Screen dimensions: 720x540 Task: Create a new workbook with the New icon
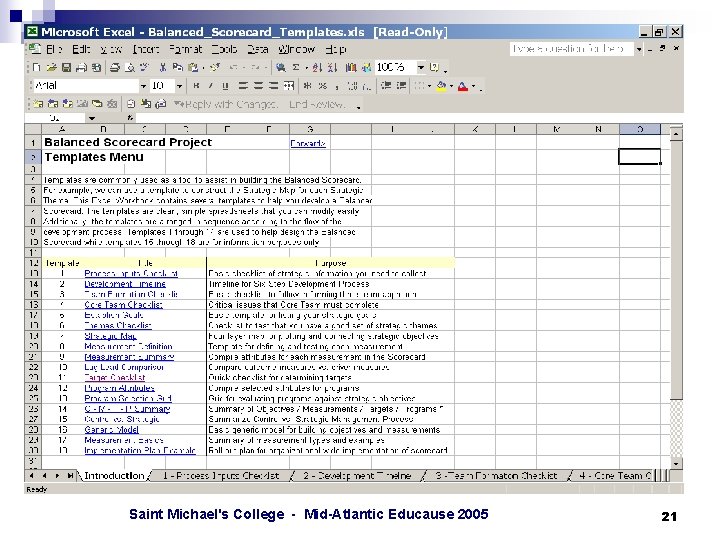pyautogui.click(x=37, y=68)
